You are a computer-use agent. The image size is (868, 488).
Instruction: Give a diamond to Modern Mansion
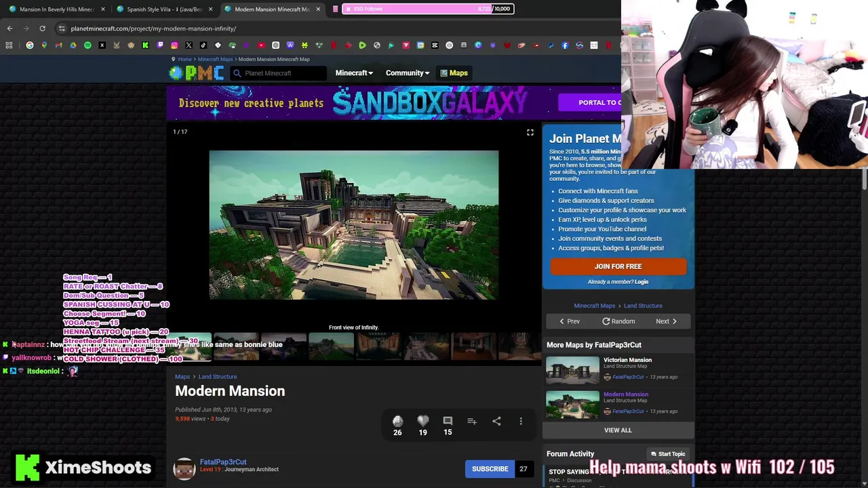398,422
